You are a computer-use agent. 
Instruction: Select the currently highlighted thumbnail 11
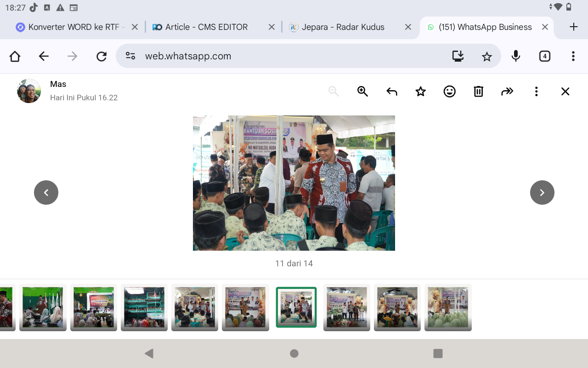(x=296, y=307)
